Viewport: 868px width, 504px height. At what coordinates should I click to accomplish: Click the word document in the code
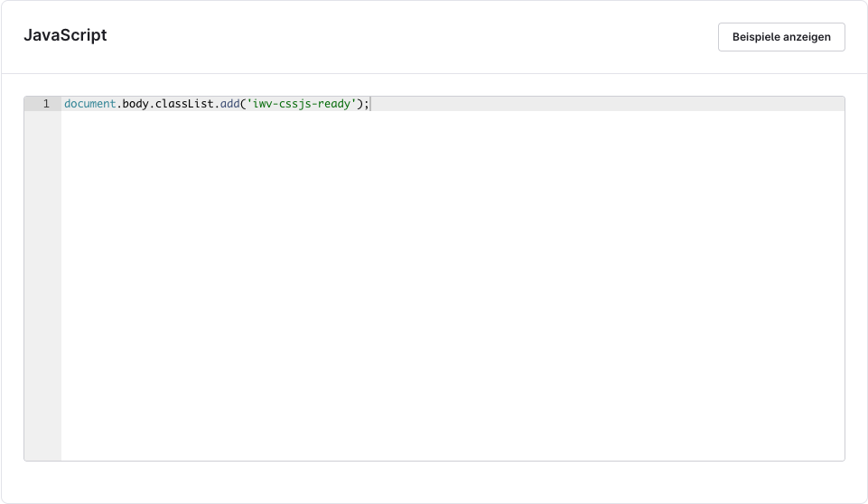(x=89, y=104)
